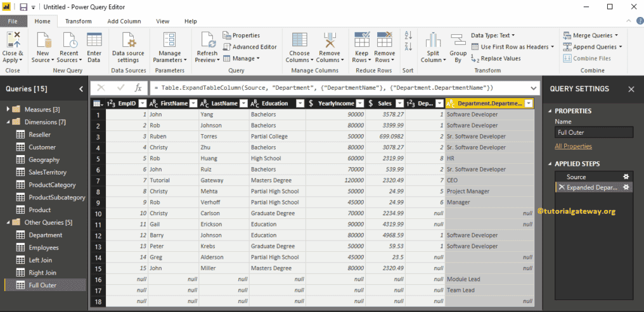Open the All Properties link

click(574, 146)
